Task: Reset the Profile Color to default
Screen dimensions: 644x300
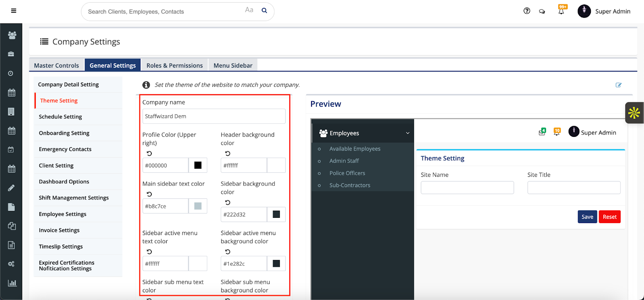Action: click(149, 153)
